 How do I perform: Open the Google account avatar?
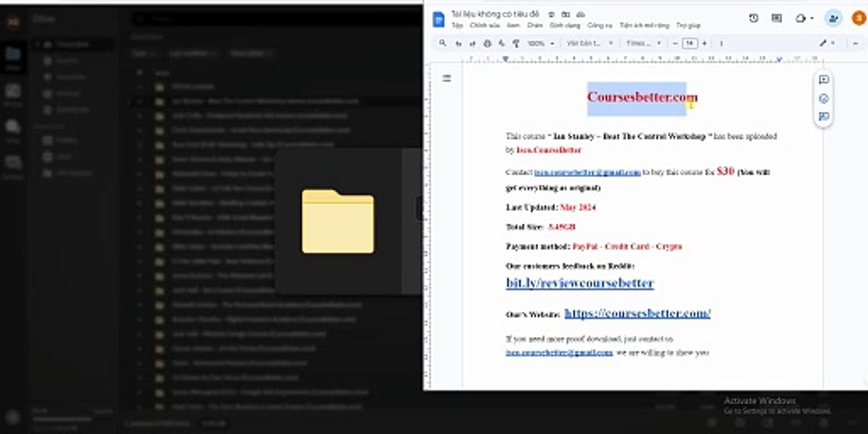pyautogui.click(x=858, y=19)
